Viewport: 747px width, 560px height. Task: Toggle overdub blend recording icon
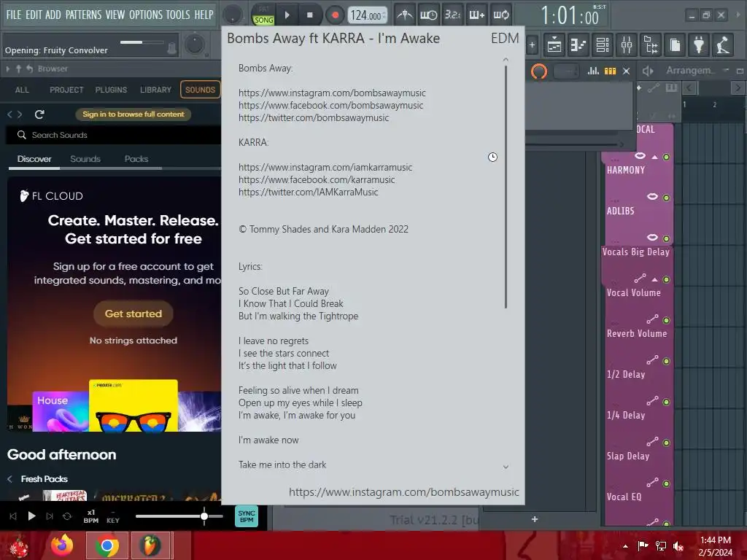tap(476, 15)
